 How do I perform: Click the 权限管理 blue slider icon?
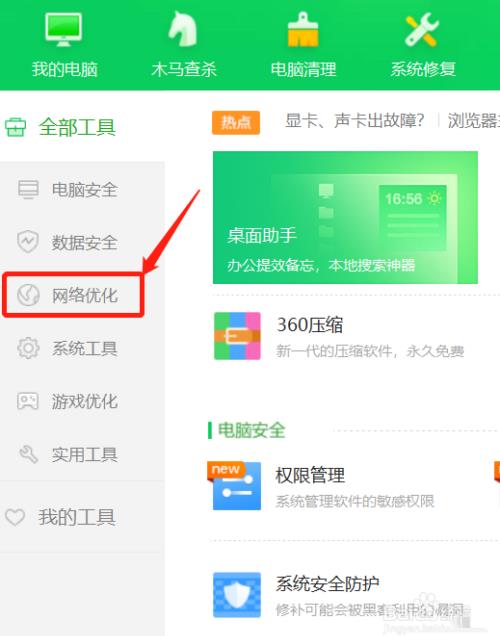tap(237, 486)
